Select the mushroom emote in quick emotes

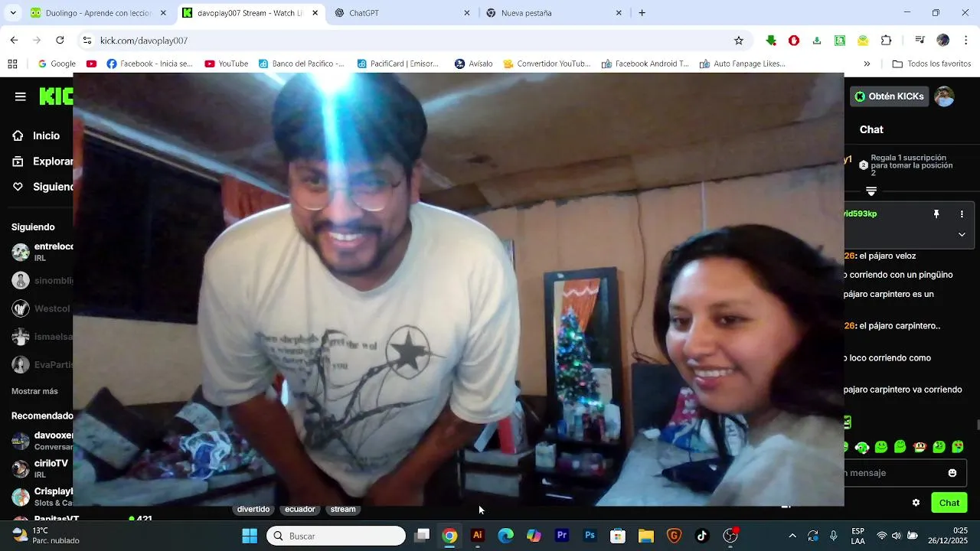[920, 447]
